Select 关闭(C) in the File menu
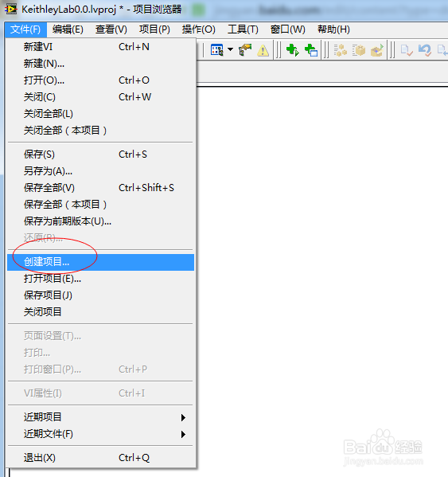448x477 pixels. pyautogui.click(x=100, y=97)
